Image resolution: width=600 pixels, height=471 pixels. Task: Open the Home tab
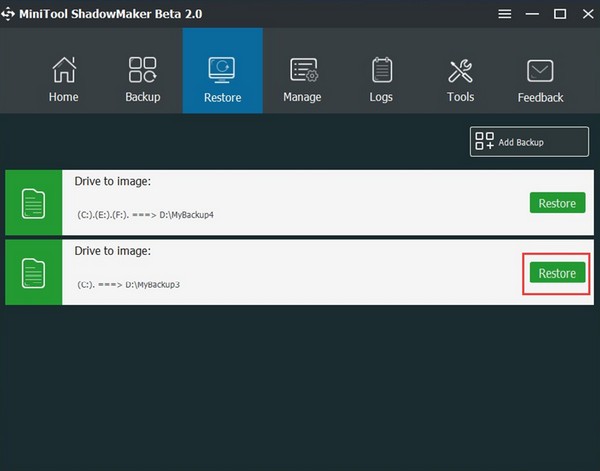pyautogui.click(x=64, y=80)
